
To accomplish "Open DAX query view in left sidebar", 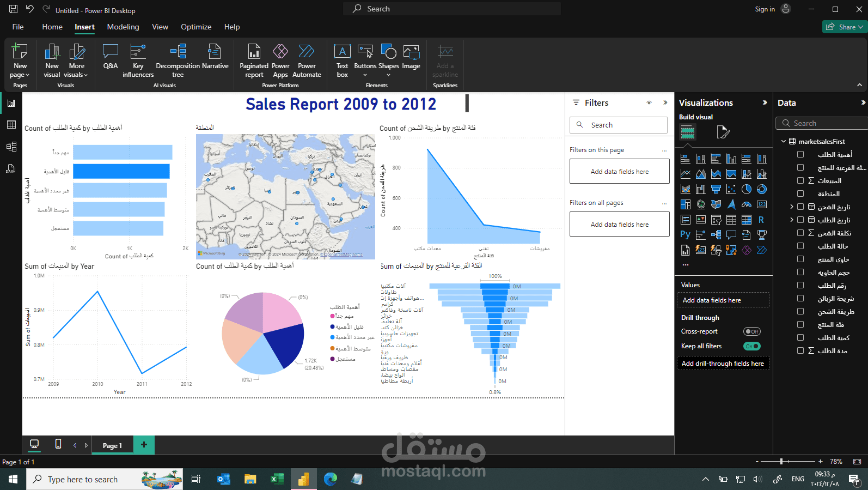I will tap(11, 168).
